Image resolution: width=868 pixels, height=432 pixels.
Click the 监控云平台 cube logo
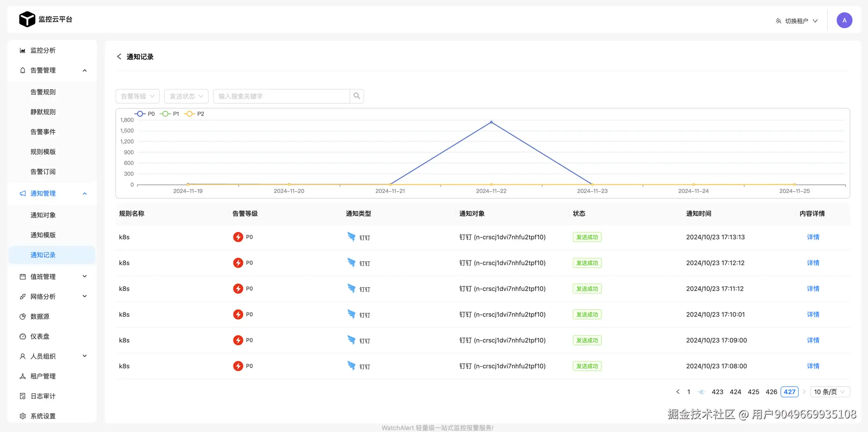pos(27,19)
